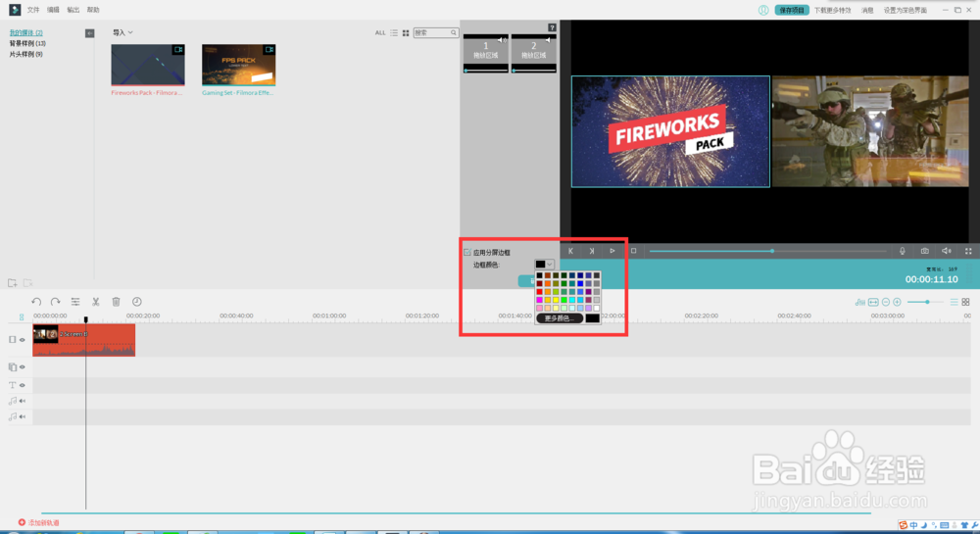This screenshot has width=980, height=534.
Task: Click the previous frame button
Action: (570, 251)
